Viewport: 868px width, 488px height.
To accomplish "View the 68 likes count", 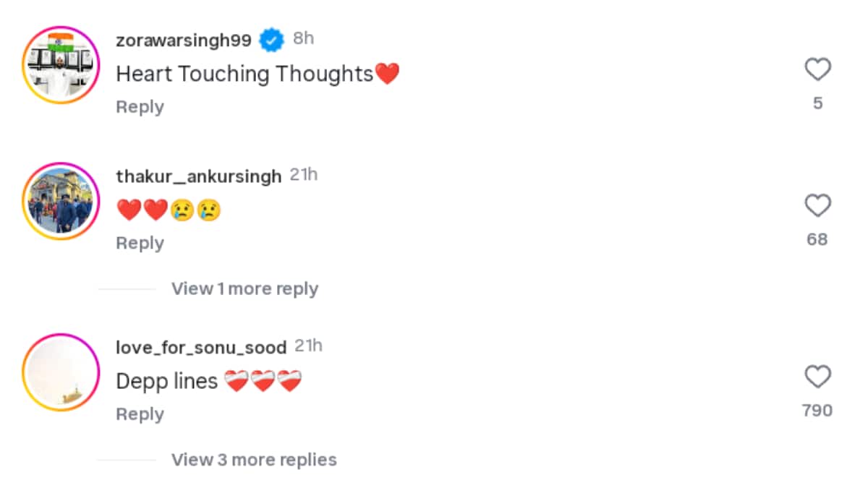I will coord(817,239).
